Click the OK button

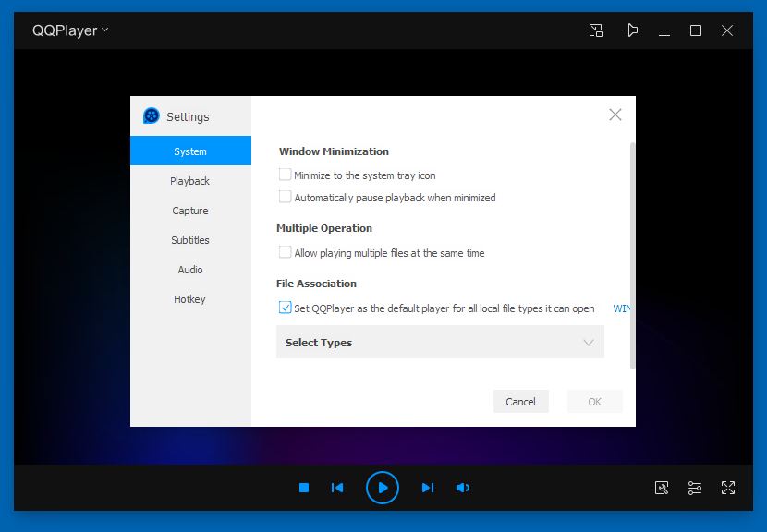coord(595,402)
